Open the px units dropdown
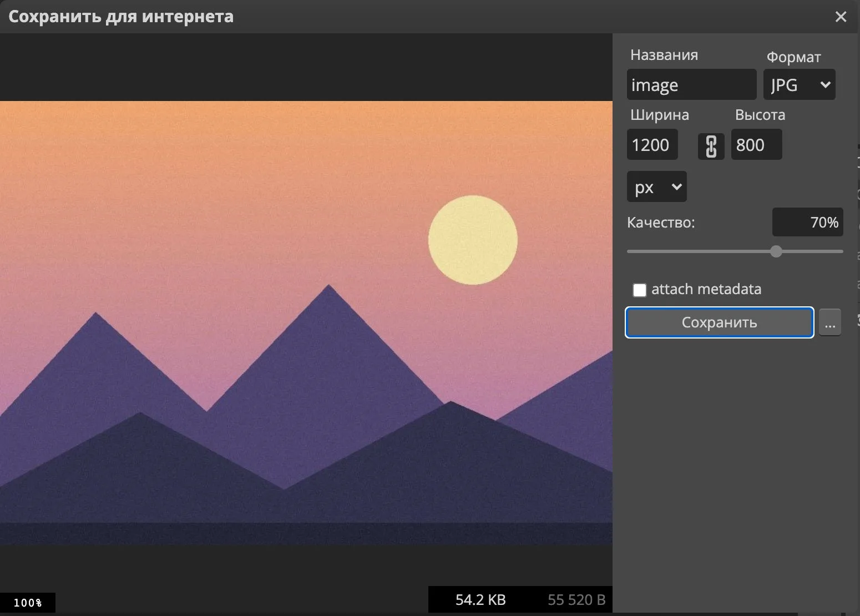 pyautogui.click(x=657, y=187)
